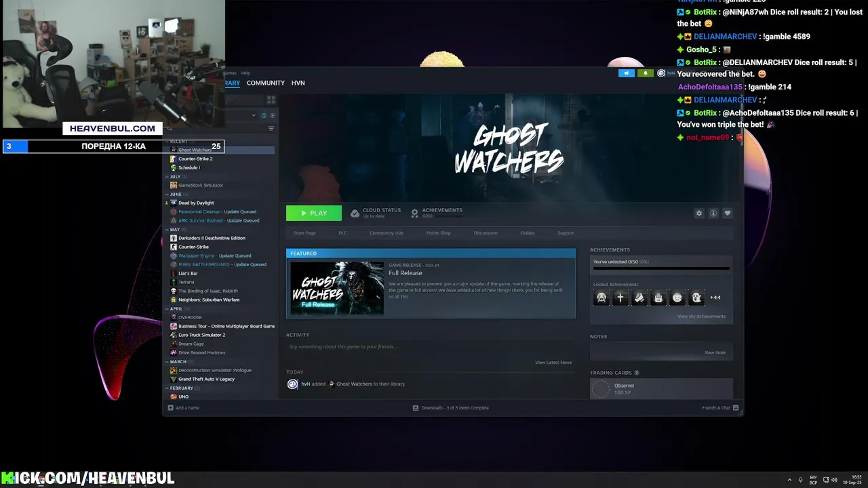
Task: Select Liar's Bar in the library
Action: pos(188,273)
